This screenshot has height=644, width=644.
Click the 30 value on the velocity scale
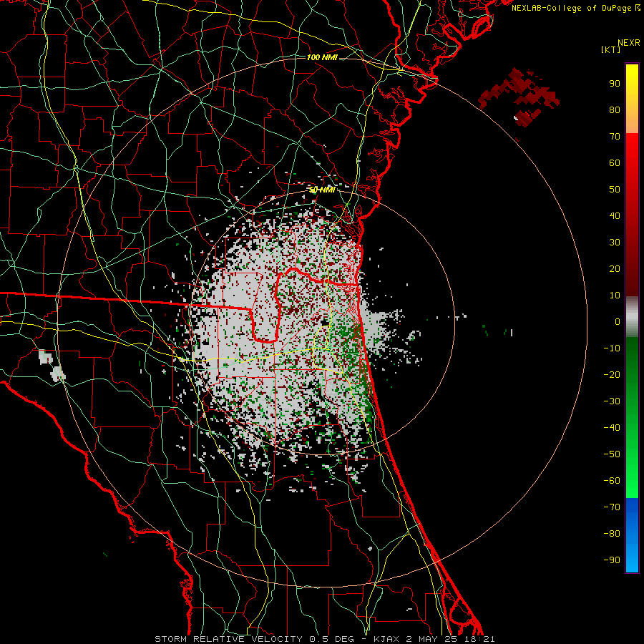pos(615,243)
